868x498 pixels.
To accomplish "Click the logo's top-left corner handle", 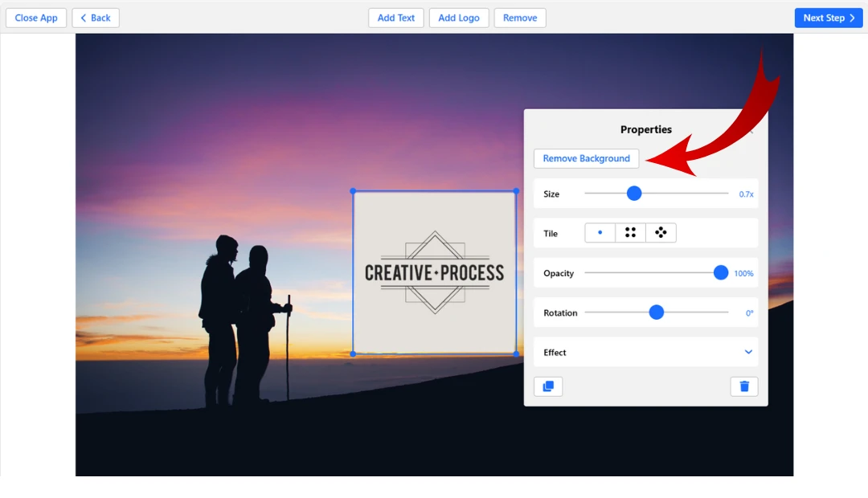I will point(353,191).
